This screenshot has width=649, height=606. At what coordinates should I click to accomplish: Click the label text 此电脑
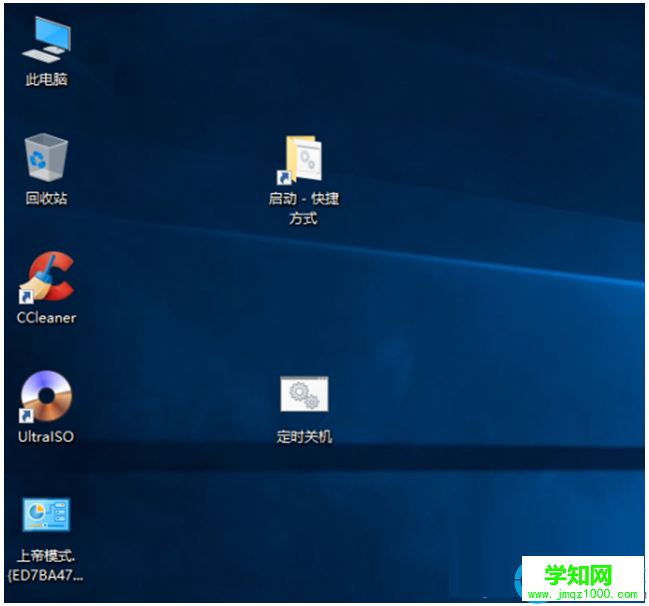tap(46, 79)
